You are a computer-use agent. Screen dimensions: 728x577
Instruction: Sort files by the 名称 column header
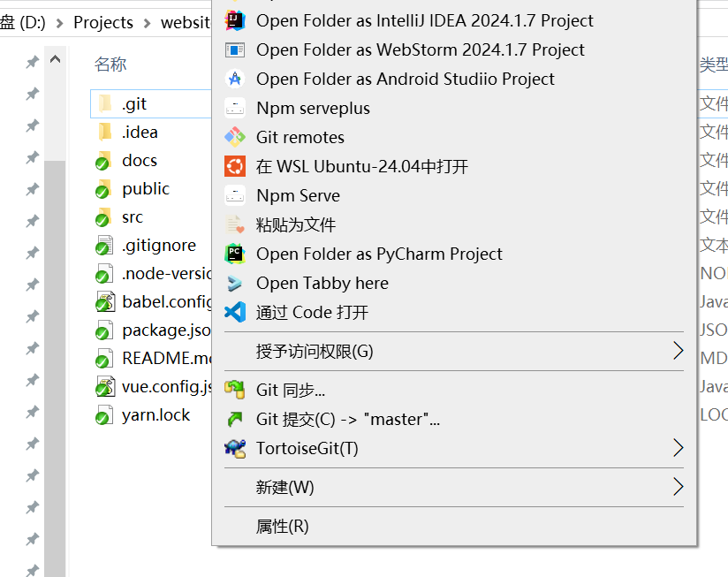click(110, 64)
